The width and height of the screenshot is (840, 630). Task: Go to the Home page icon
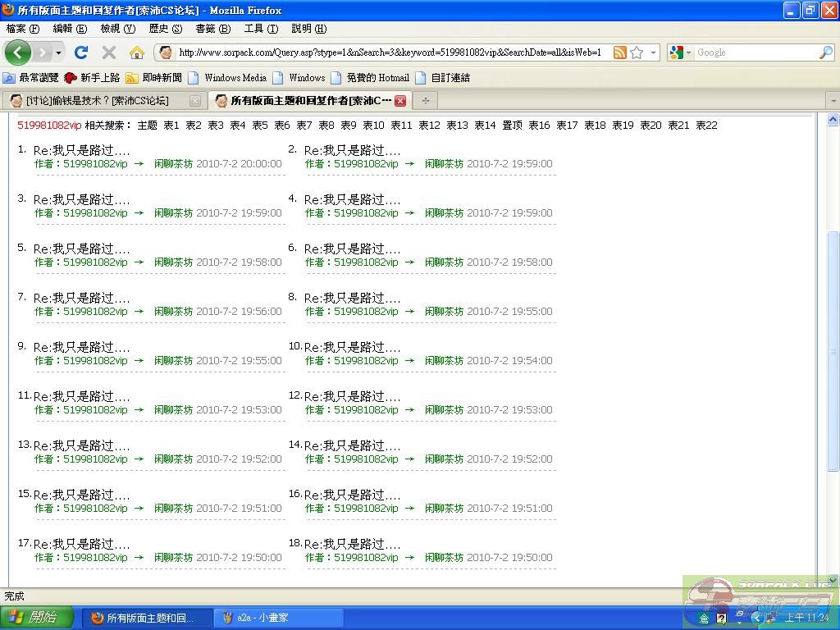(136, 52)
